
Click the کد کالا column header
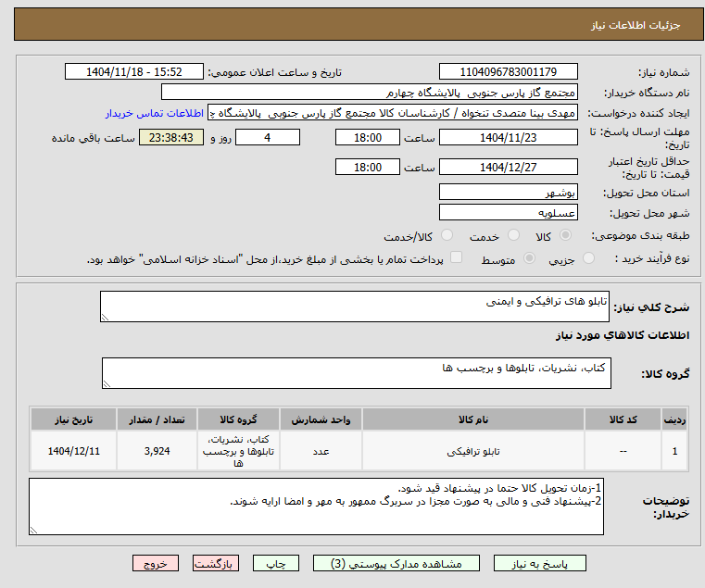[623, 419]
